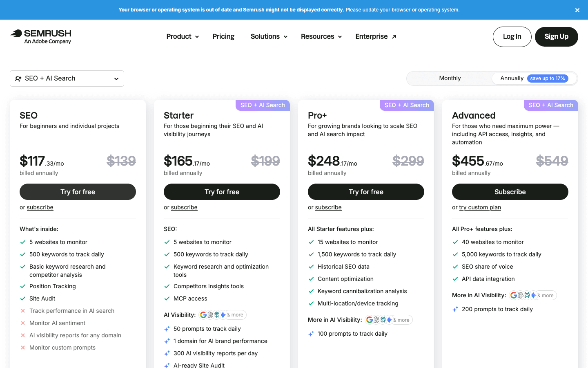Click checkmark beside API data integration
Image resolution: width=588 pixels, height=368 pixels.
pyautogui.click(x=455, y=279)
